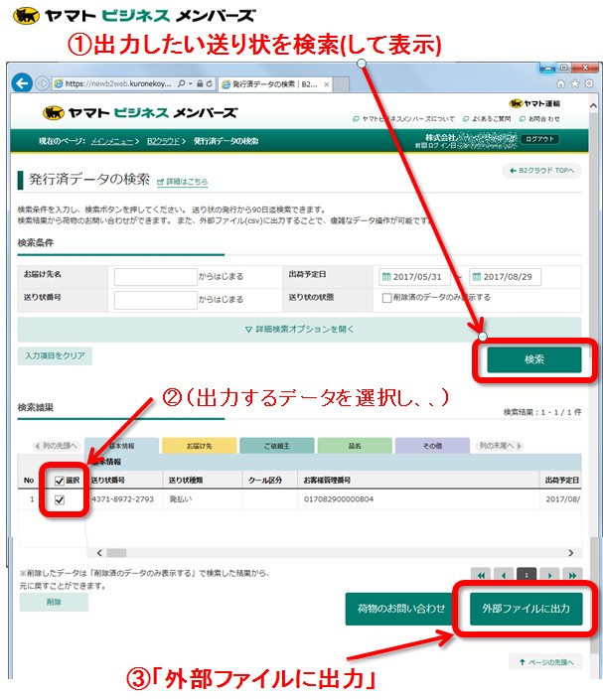Click the ログアウト button

(x=540, y=139)
